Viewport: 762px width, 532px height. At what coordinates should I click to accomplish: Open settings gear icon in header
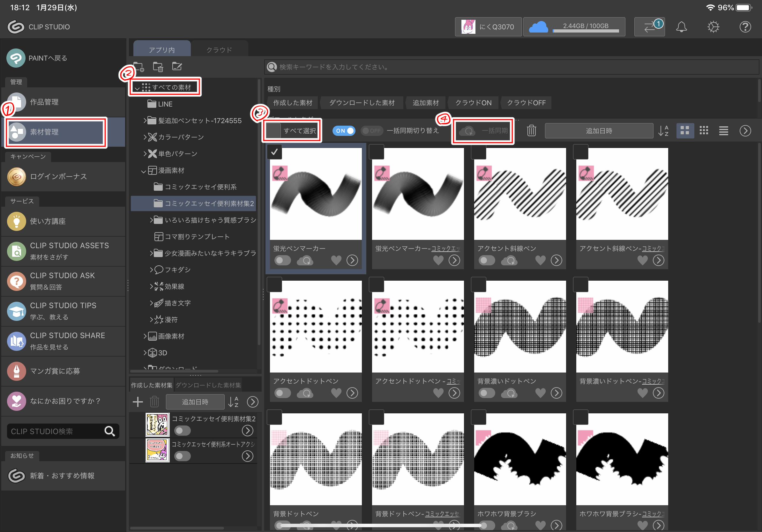[x=713, y=27]
